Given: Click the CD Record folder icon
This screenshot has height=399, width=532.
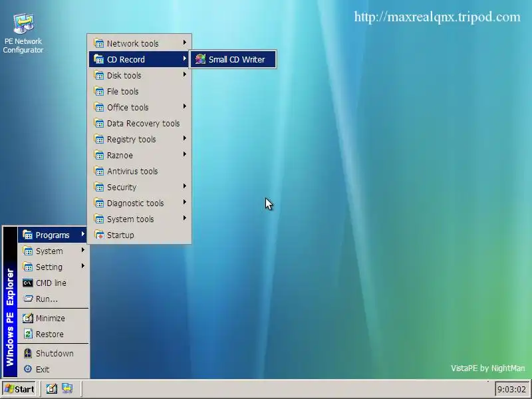Looking at the screenshot, I should (x=98, y=59).
